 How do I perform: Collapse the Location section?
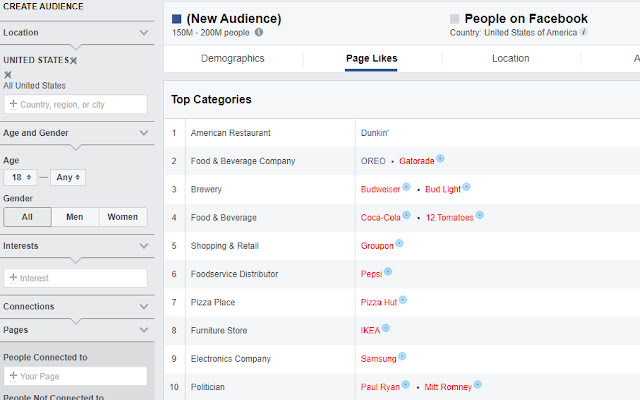(144, 33)
